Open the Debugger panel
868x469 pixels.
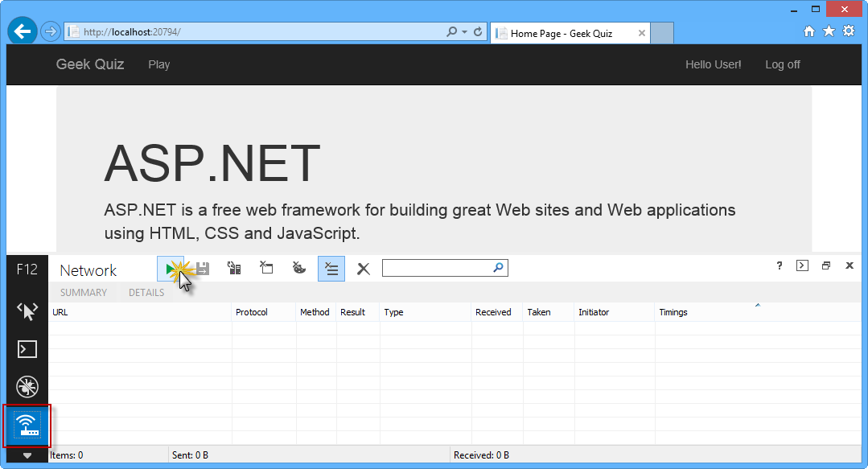tap(27, 387)
